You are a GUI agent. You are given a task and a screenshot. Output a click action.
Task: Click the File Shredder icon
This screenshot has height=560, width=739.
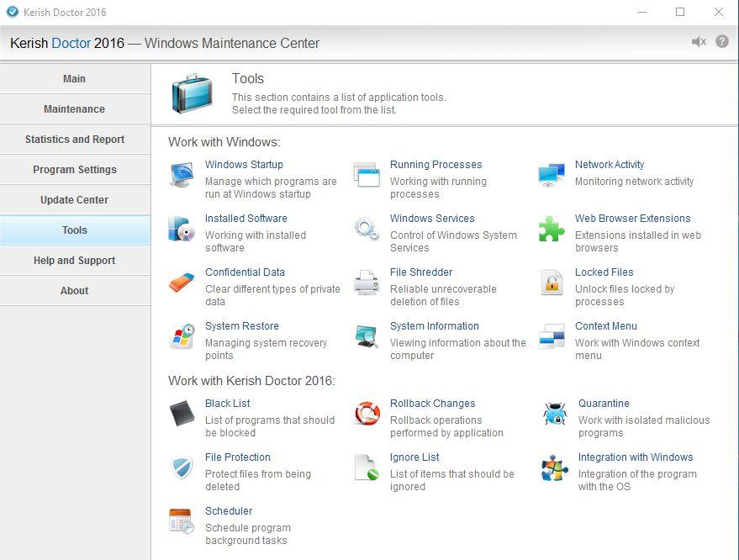pos(367,283)
